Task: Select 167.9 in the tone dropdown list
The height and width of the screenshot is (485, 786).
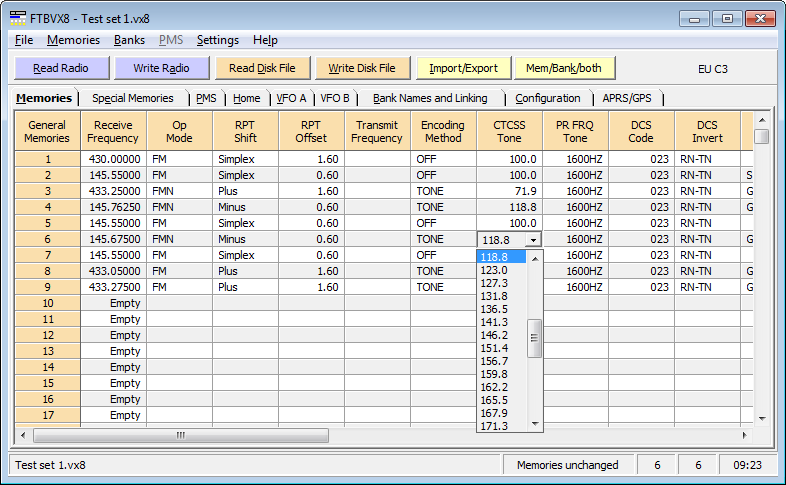Action: click(501, 413)
